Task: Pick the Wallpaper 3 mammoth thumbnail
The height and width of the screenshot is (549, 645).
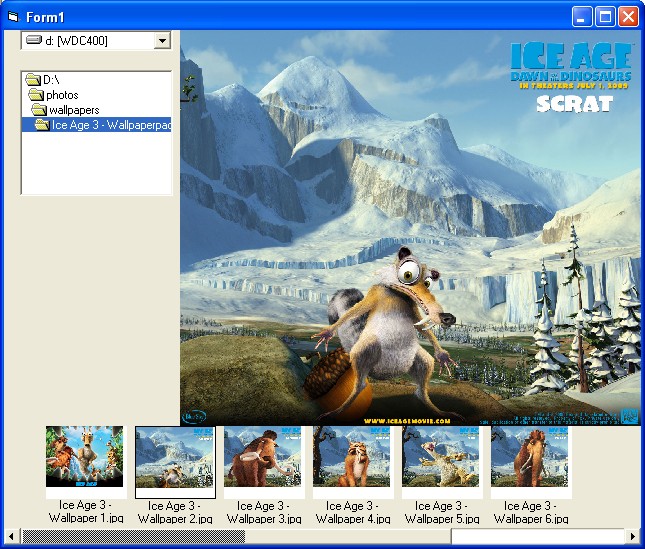Action: click(263, 458)
